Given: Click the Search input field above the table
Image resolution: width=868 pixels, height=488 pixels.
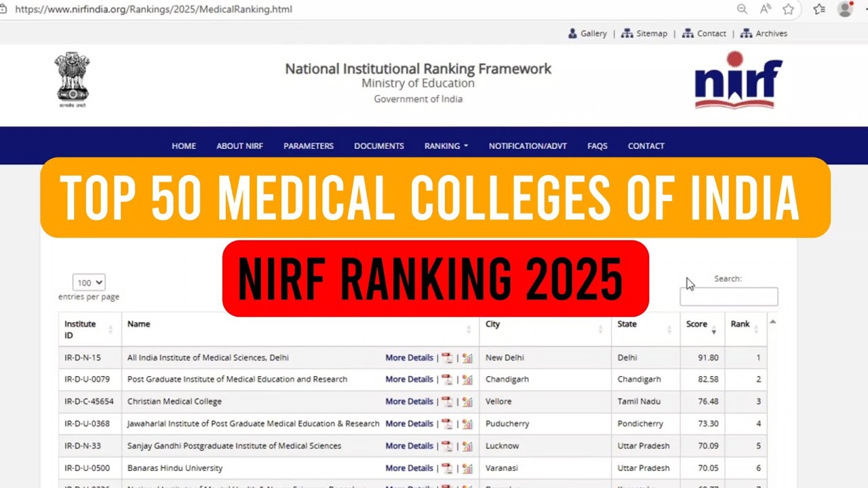Looking at the screenshot, I should click(x=729, y=296).
